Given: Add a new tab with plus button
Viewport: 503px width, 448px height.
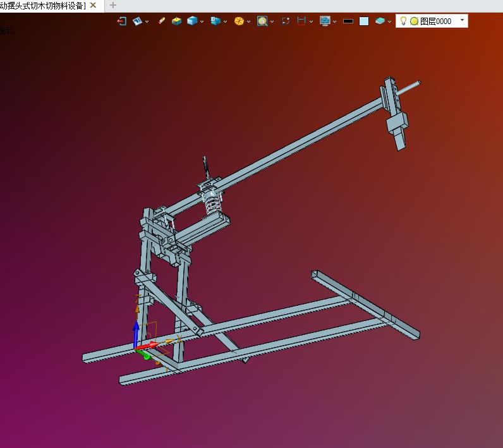Looking at the screenshot, I should (x=112, y=5).
